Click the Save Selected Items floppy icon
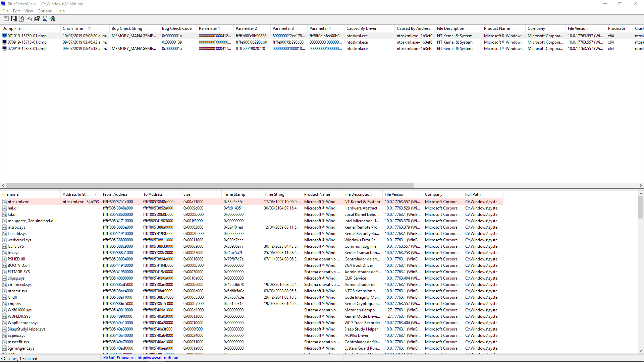Viewport: 644px width, 362px height. [14, 19]
